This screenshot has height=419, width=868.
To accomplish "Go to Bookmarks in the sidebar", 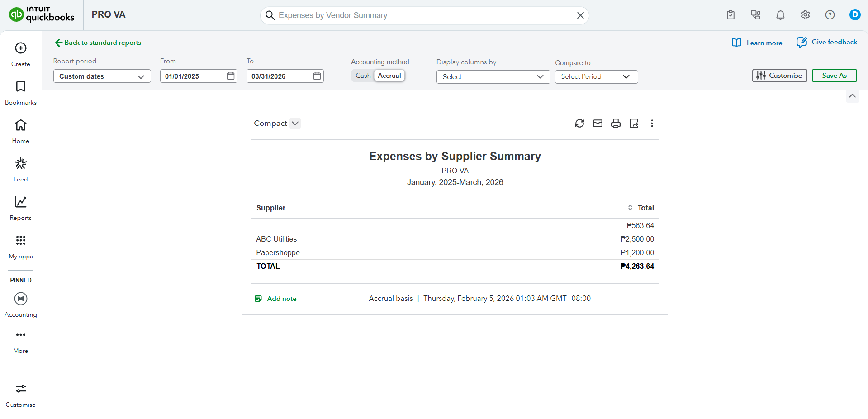I will point(21,92).
